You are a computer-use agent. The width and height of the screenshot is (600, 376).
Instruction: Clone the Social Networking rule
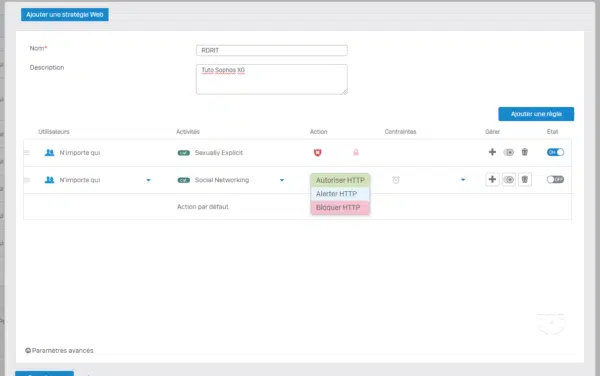[x=509, y=179]
